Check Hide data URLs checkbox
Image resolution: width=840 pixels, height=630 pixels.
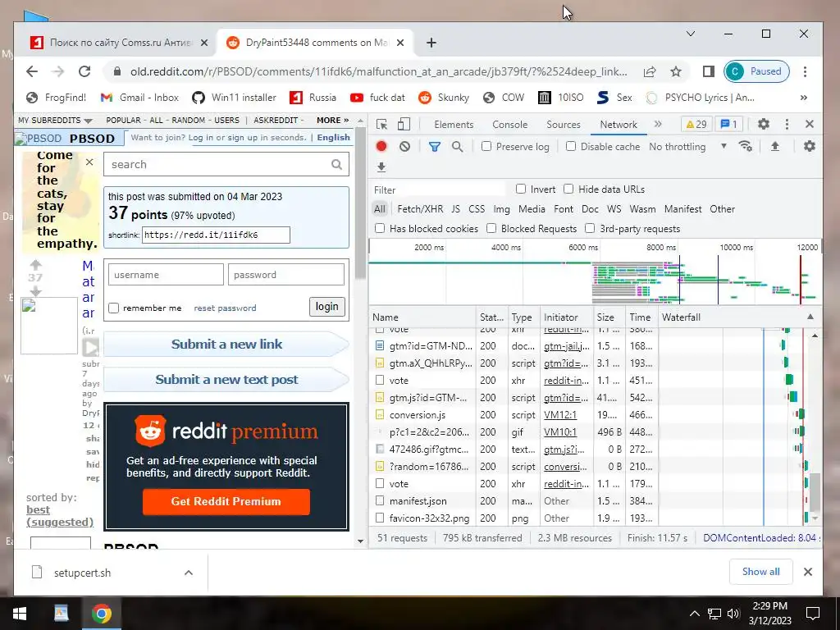(568, 189)
